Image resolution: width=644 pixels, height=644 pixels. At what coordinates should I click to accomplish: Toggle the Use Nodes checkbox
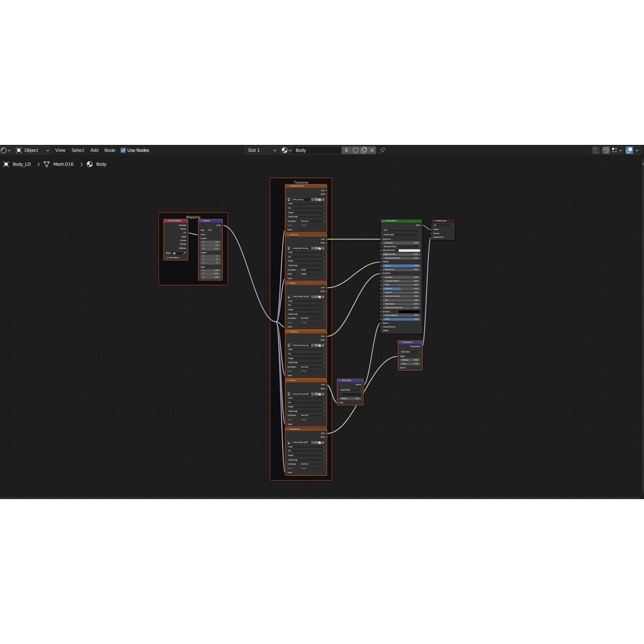123,150
